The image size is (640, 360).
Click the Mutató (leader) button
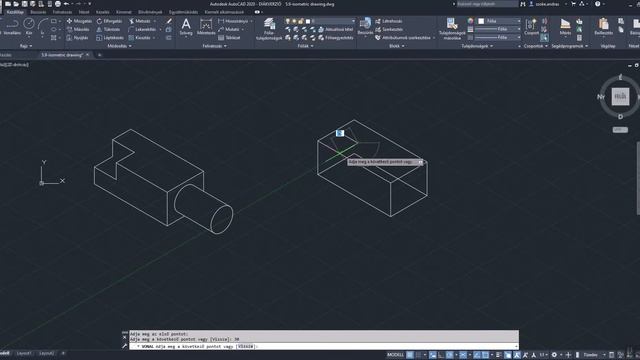pos(229,29)
